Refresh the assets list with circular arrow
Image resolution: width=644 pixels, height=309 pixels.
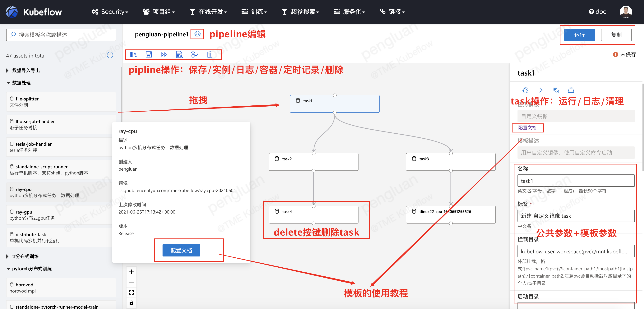[x=110, y=55]
